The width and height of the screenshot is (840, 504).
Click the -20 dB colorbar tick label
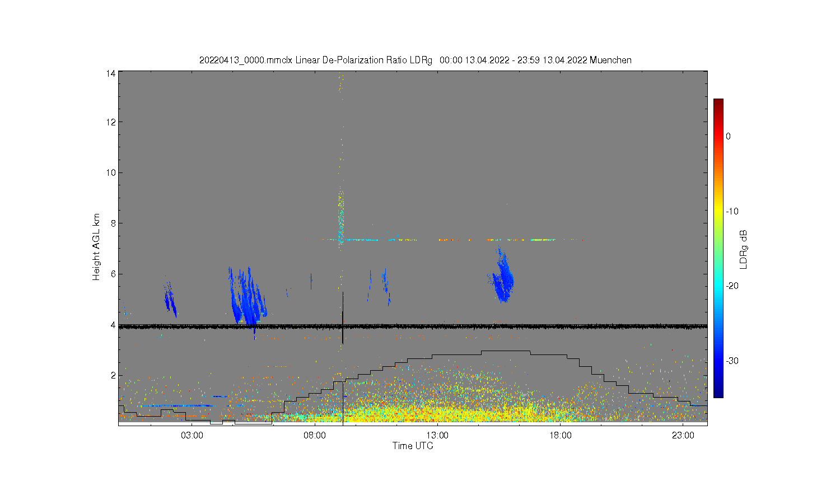(x=732, y=286)
